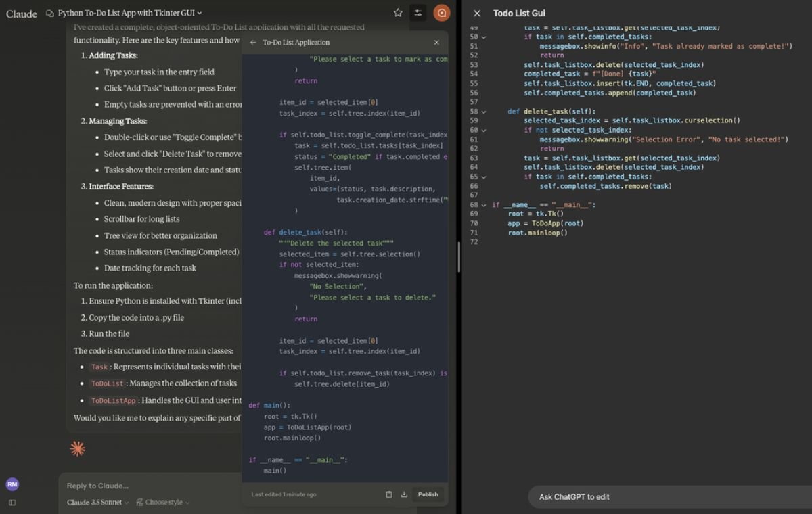Collapse the __main__ block at line 68

(482, 204)
